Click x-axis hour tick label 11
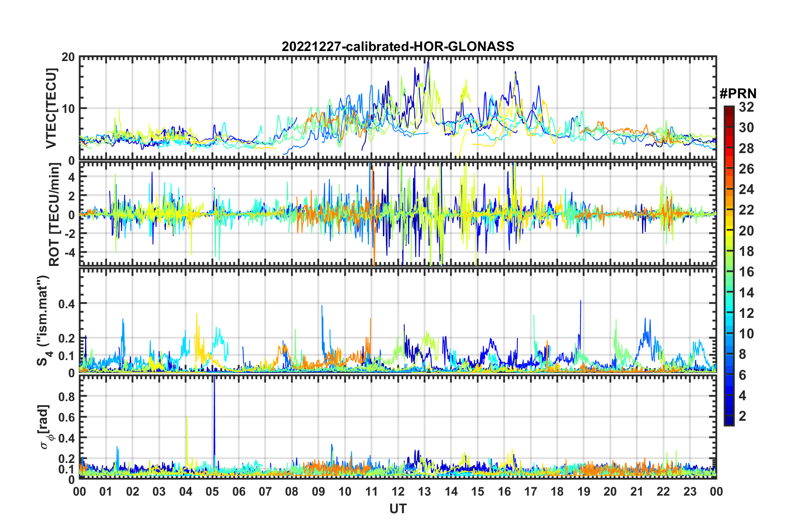Screen dimensions: 796x532 tap(371, 491)
